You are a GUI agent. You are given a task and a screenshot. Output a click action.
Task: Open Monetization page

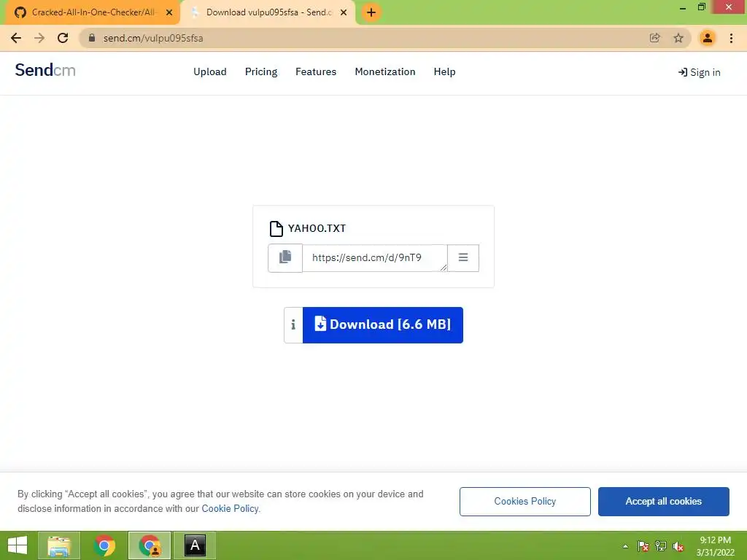tap(385, 72)
